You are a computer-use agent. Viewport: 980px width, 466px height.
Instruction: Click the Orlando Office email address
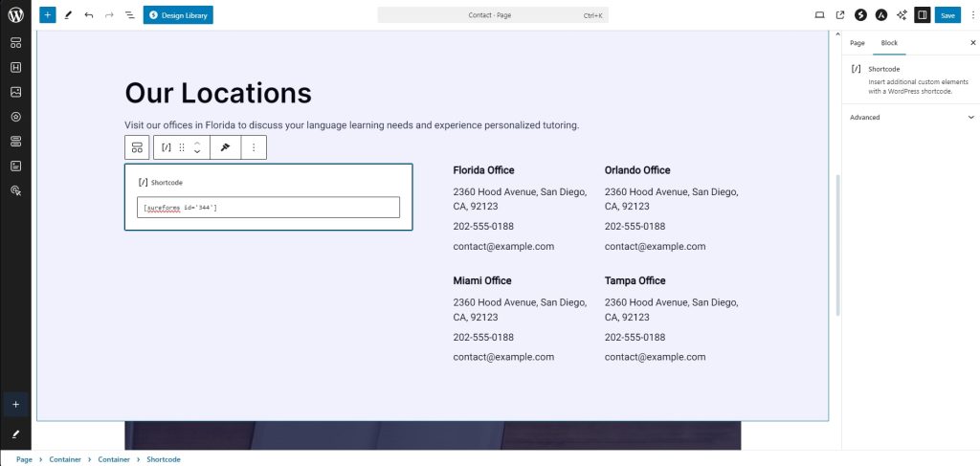click(x=655, y=246)
